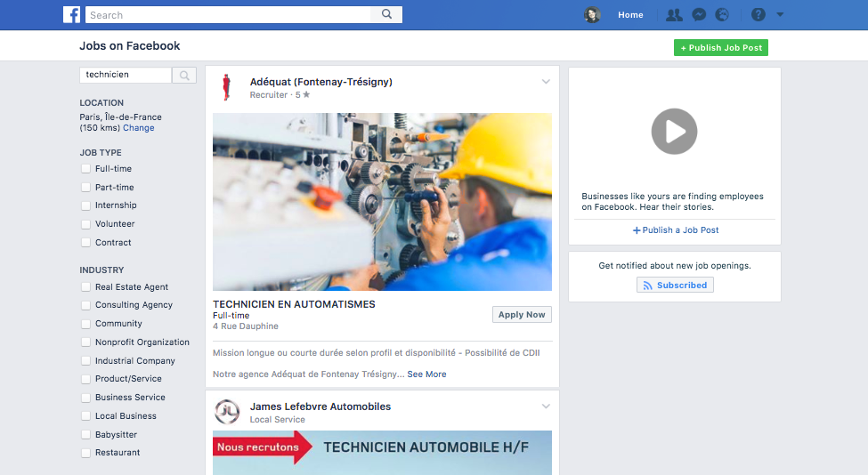Click Publish a Job Post link

click(676, 230)
